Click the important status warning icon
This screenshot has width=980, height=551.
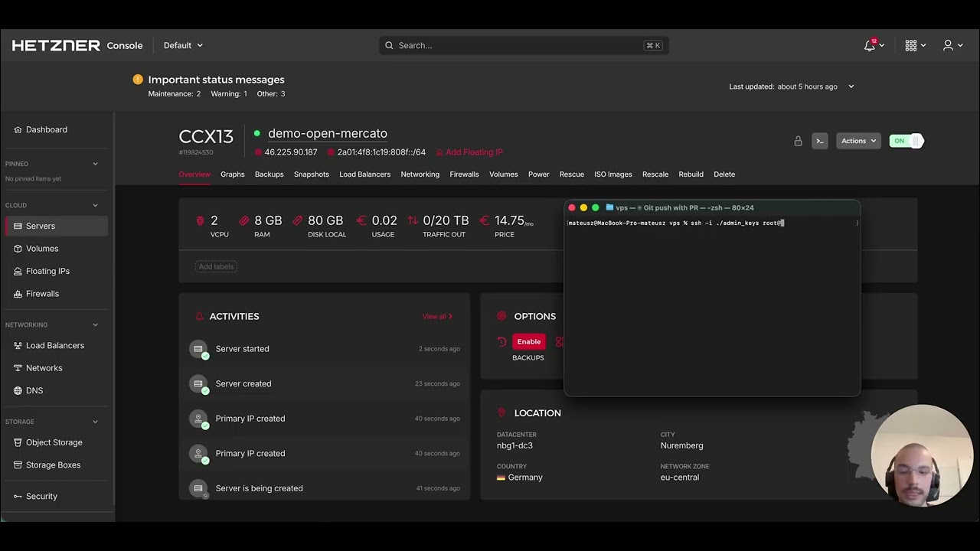click(138, 80)
